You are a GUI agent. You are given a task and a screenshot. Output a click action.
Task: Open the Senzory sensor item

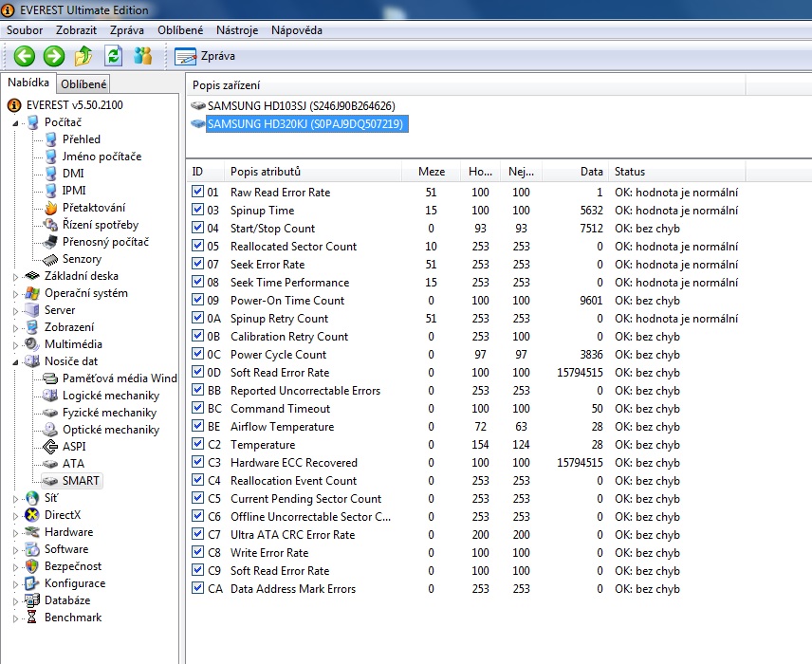click(x=72, y=259)
